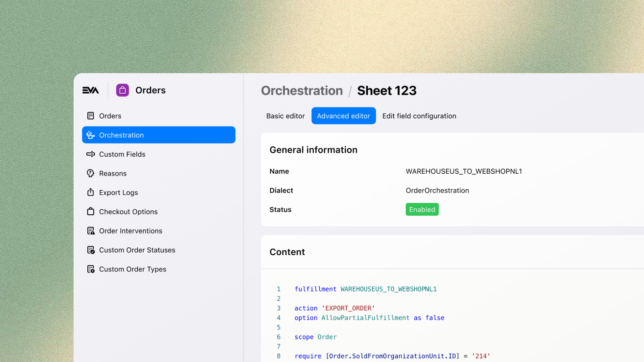
Task: Click the require SoldFromOrganizationUnit code line
Action: tap(392, 357)
